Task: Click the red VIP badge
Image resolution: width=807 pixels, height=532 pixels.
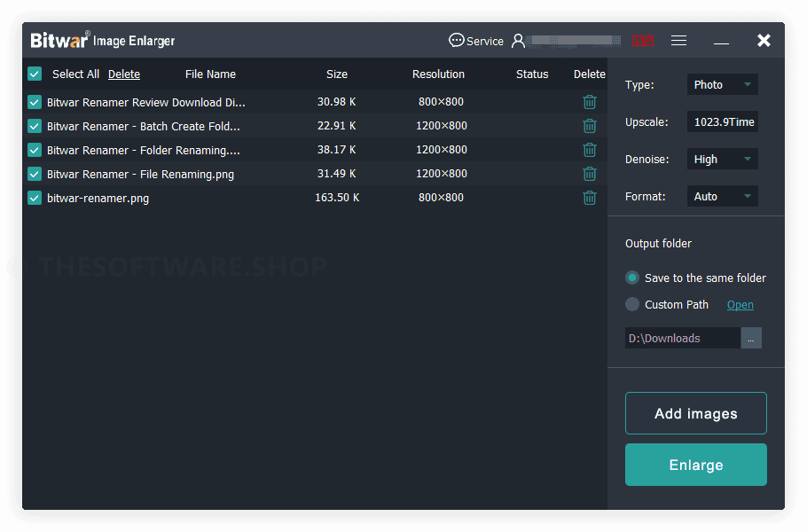Action: tap(643, 41)
